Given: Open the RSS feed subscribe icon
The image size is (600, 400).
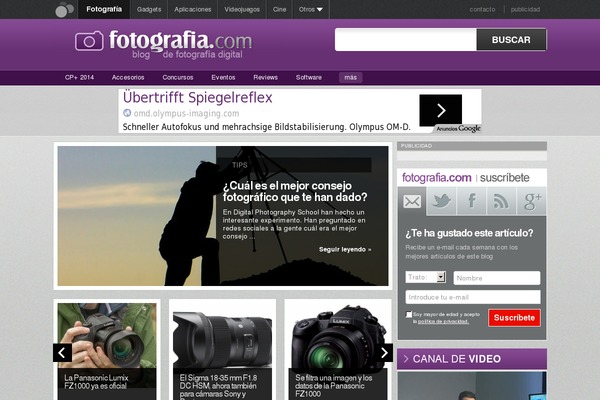Looking at the screenshot, I should click(x=501, y=201).
